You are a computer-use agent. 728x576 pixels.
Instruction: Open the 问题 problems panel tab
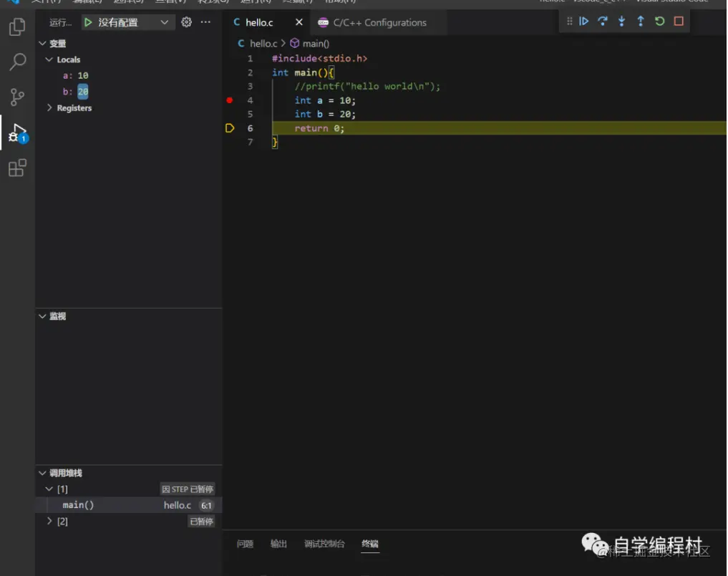click(245, 544)
